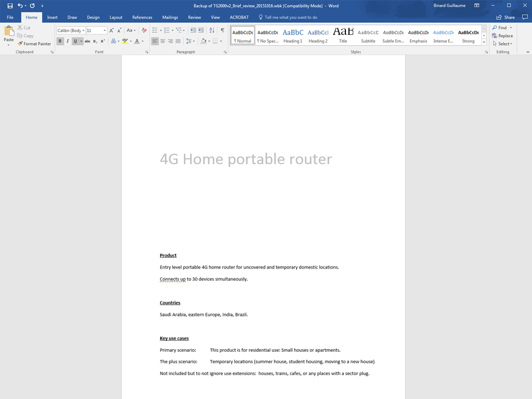The width and height of the screenshot is (532, 399).
Task: Open the Insert ribbon tab
Action: click(52, 17)
